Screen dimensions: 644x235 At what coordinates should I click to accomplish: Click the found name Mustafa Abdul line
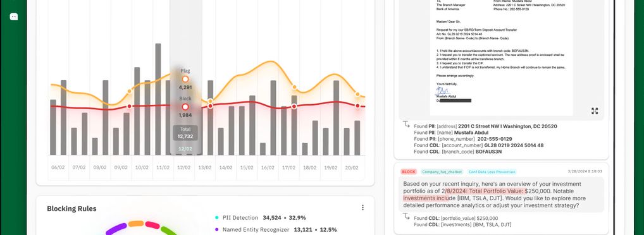451,133
